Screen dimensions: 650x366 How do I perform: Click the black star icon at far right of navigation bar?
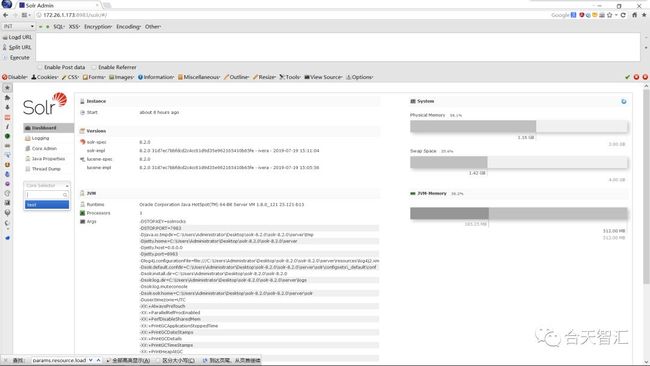coord(645,15)
